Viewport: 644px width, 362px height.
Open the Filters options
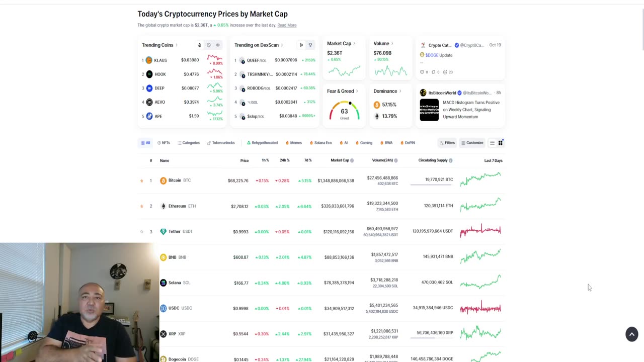(x=447, y=143)
